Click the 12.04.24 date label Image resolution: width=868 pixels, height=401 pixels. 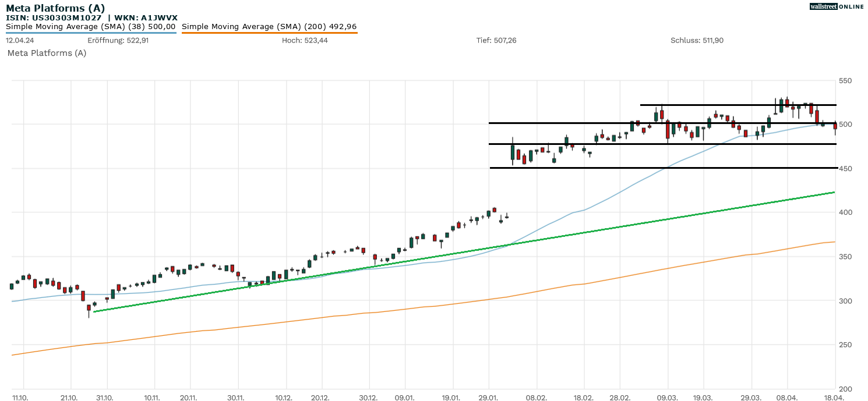20,41
